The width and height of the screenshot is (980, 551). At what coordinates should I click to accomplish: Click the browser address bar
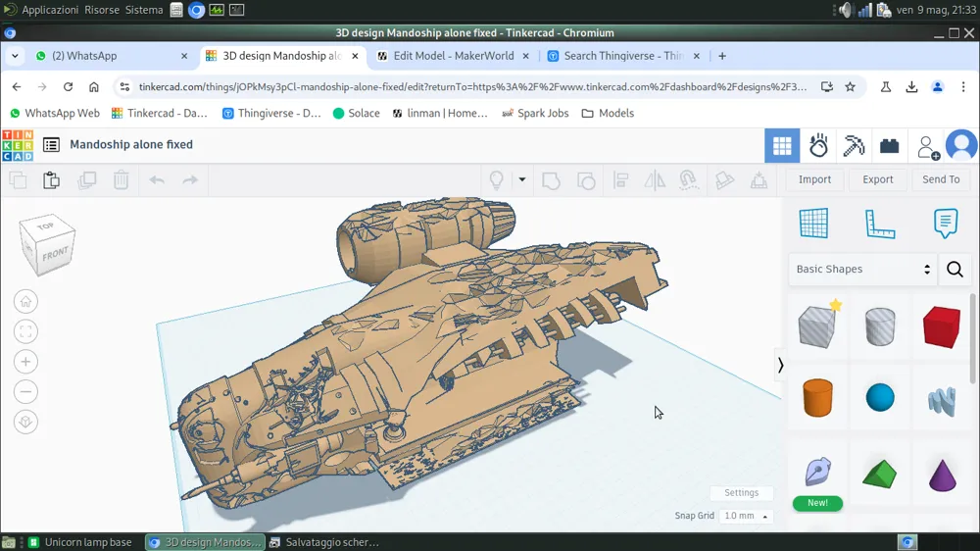pos(472,87)
